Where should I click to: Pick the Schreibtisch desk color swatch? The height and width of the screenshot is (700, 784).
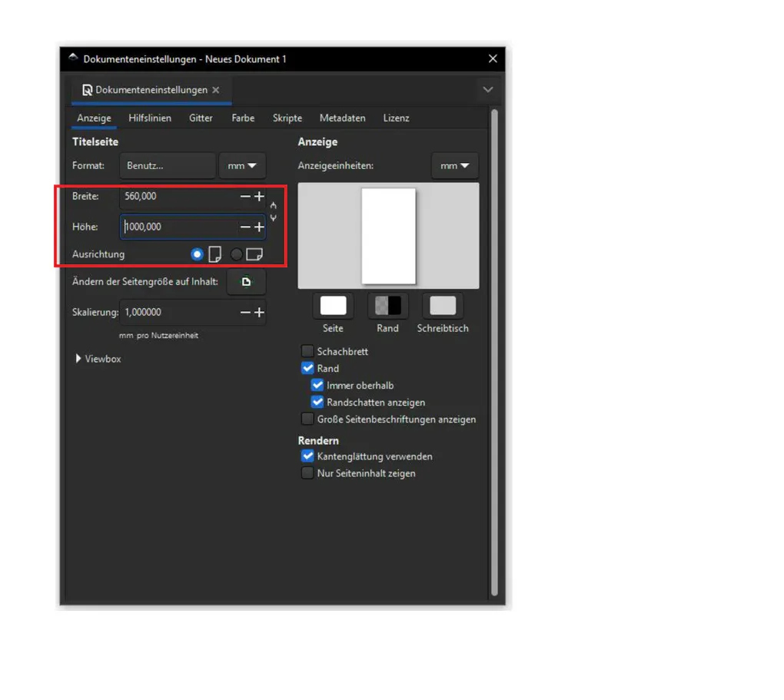[443, 306]
